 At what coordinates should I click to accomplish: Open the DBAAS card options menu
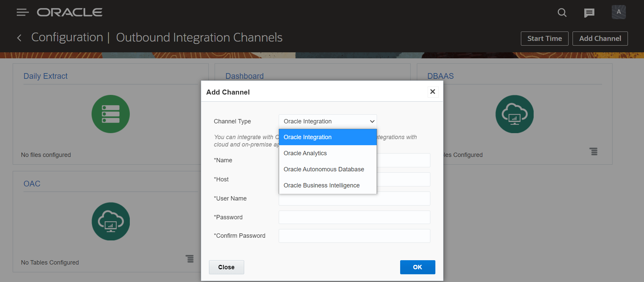pyautogui.click(x=594, y=151)
